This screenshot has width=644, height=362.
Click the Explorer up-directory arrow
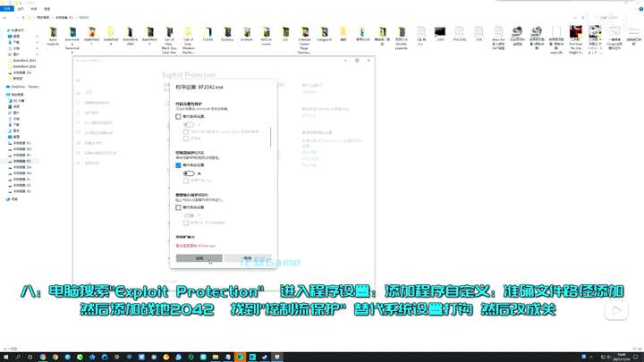(23, 18)
